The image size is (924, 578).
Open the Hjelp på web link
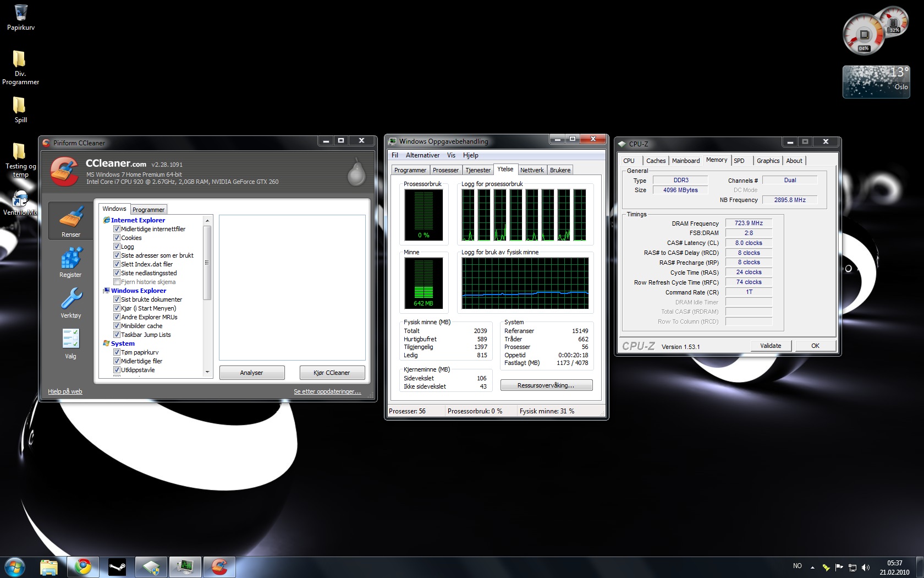tap(65, 391)
